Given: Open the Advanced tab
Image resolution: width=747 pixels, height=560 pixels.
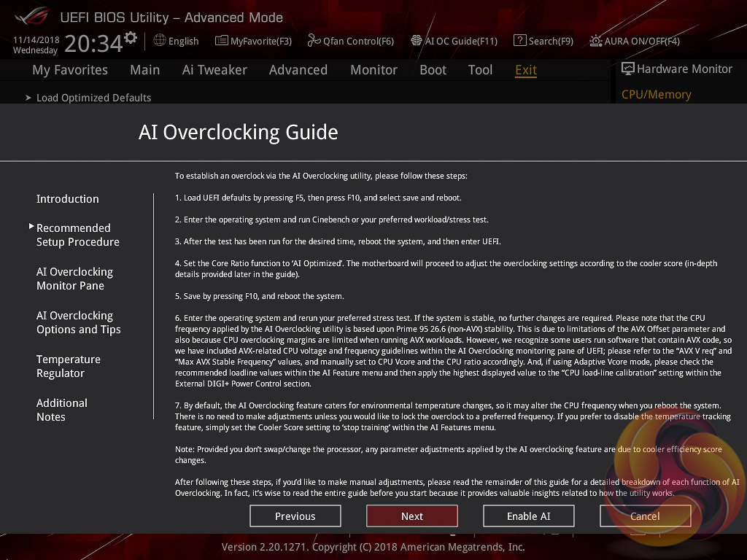Looking at the screenshot, I should 298,70.
